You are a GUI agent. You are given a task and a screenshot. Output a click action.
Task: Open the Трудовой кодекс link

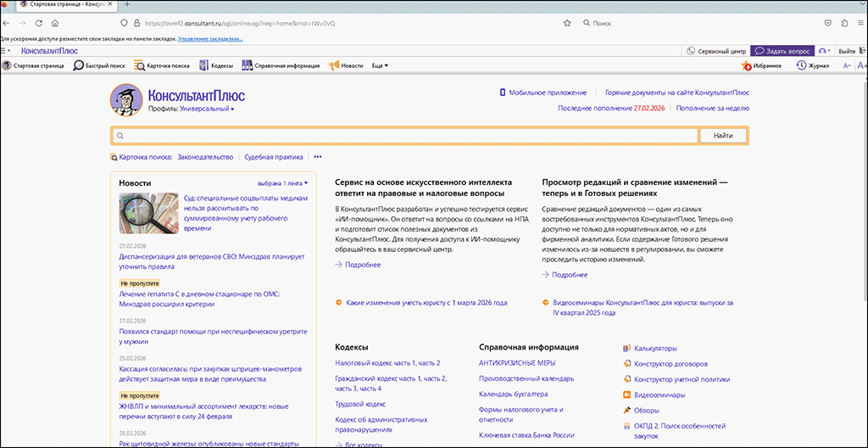[x=360, y=404]
